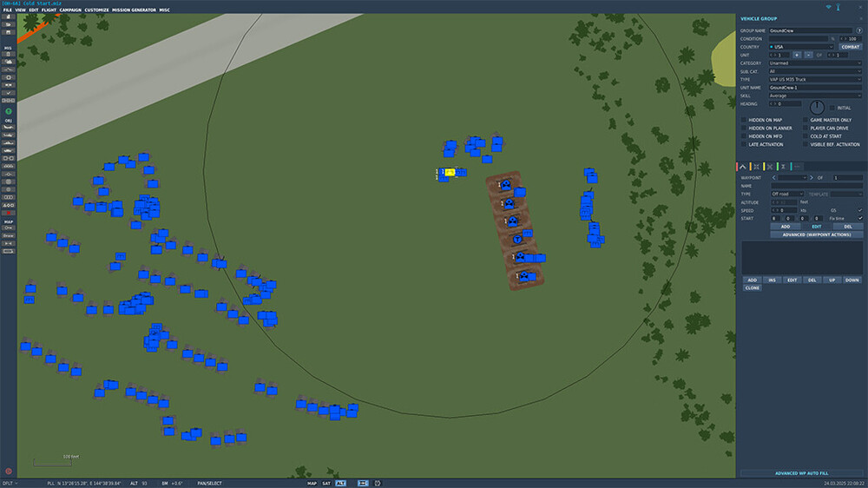Switch map to SAT view mode
This screenshot has height=488, width=868.
[326, 483]
